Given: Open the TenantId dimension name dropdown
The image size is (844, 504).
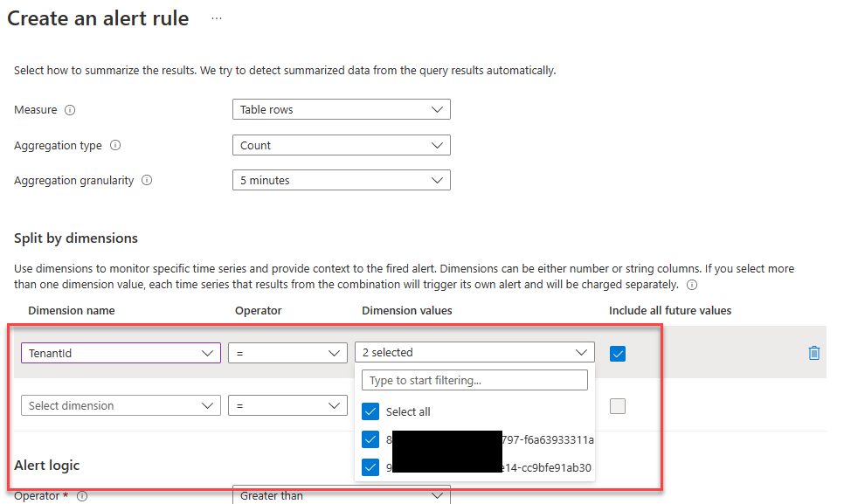Looking at the screenshot, I should (121, 353).
